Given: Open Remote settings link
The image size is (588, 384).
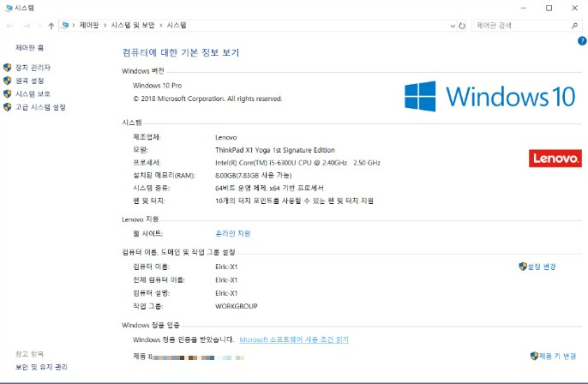Looking at the screenshot, I should (30, 81).
